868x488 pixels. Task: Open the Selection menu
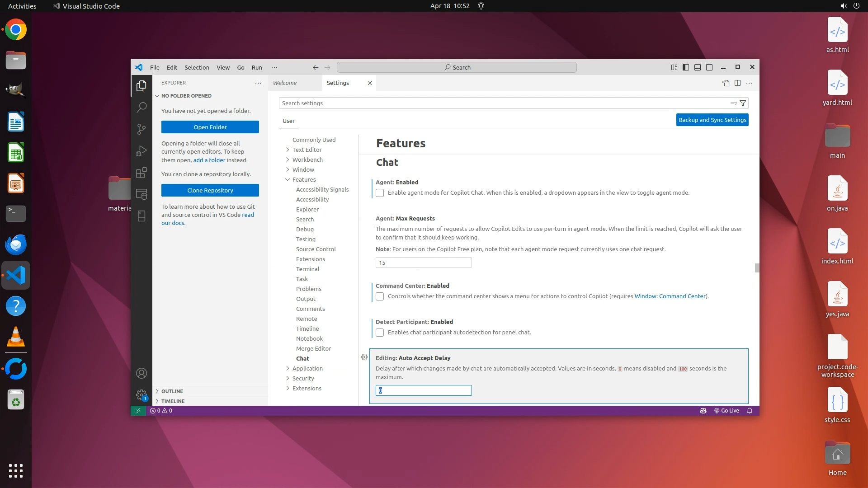pos(197,67)
